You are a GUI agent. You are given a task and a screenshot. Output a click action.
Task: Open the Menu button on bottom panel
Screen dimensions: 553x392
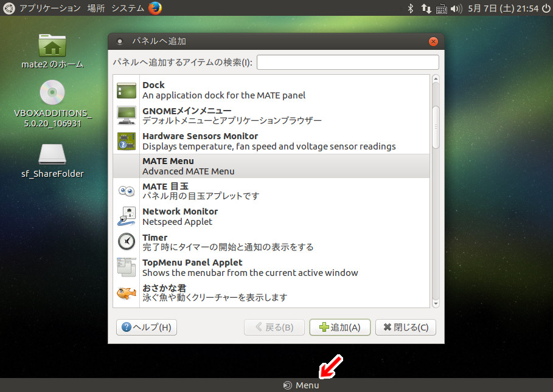coord(302,385)
